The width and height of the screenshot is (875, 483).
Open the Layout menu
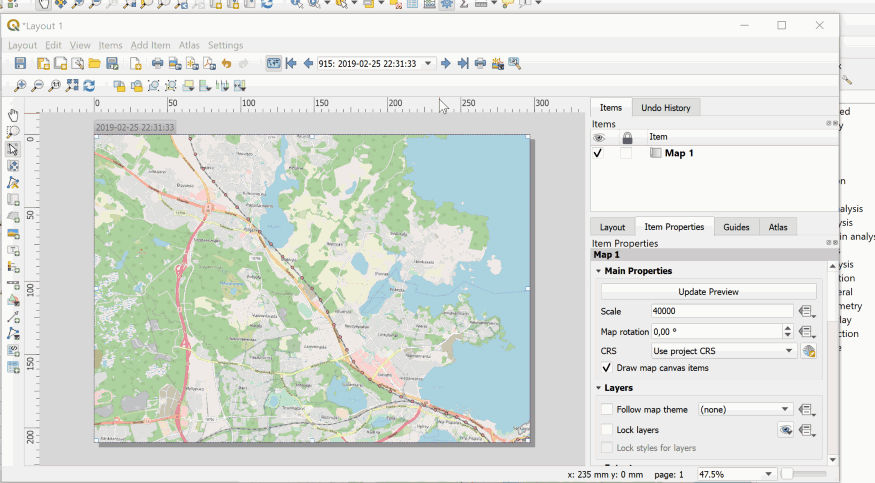[22, 45]
